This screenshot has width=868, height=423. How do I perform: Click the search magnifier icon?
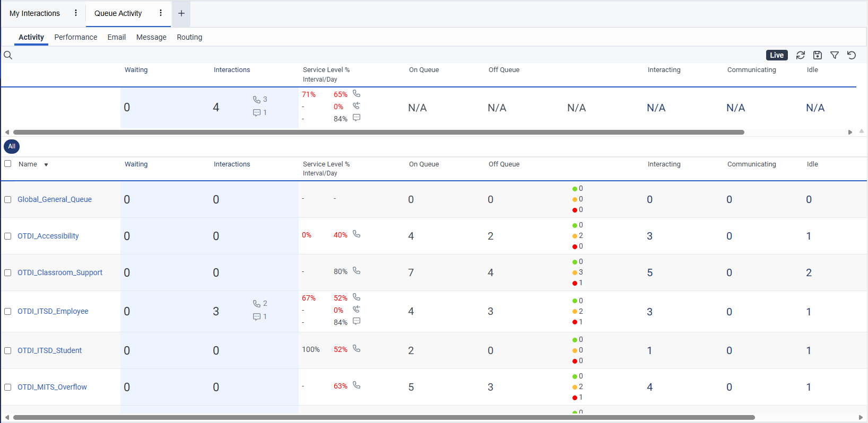point(8,55)
